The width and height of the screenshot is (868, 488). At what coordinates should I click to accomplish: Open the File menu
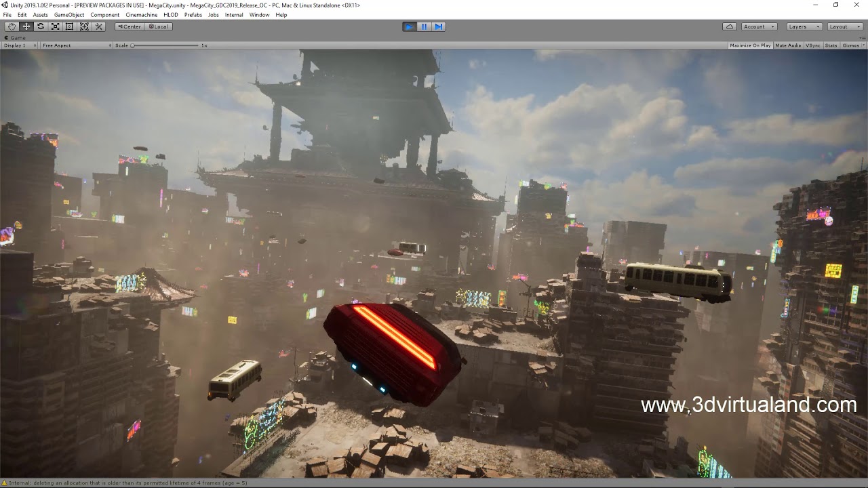(7, 15)
